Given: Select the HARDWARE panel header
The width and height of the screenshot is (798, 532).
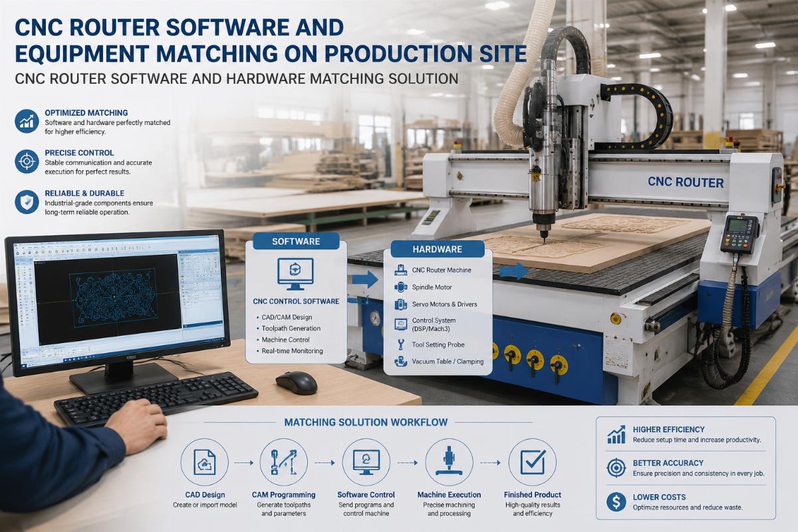Looking at the screenshot, I should click(x=437, y=249).
